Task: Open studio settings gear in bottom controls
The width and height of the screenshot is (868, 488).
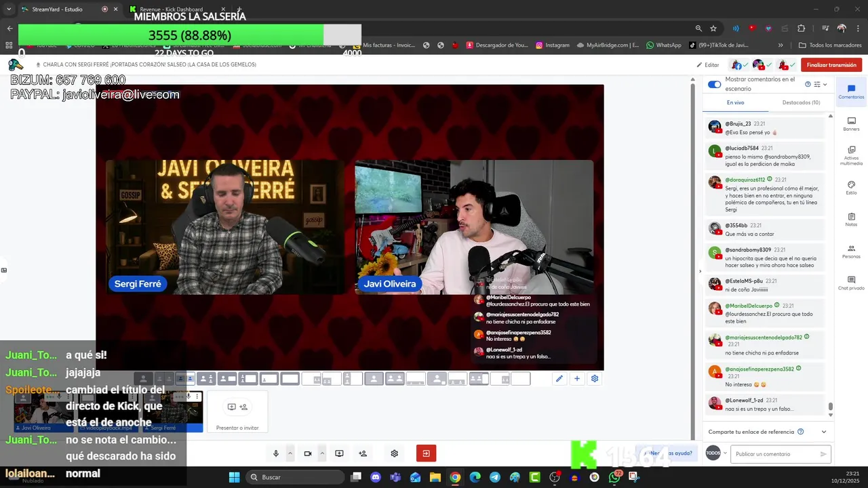Action: click(394, 453)
